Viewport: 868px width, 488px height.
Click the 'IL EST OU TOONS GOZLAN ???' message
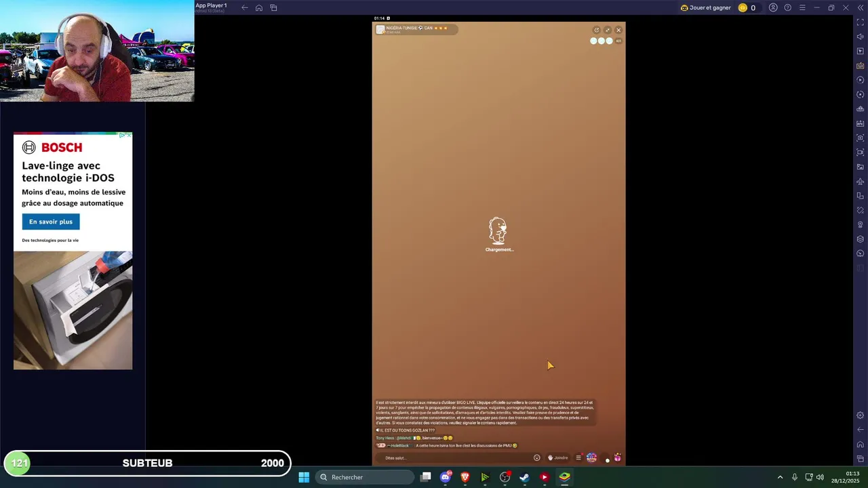(x=406, y=430)
